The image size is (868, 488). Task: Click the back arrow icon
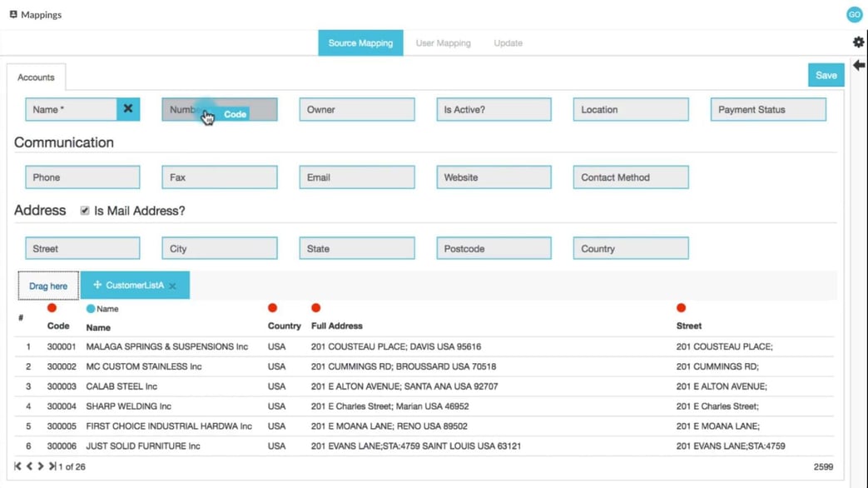[859, 65]
